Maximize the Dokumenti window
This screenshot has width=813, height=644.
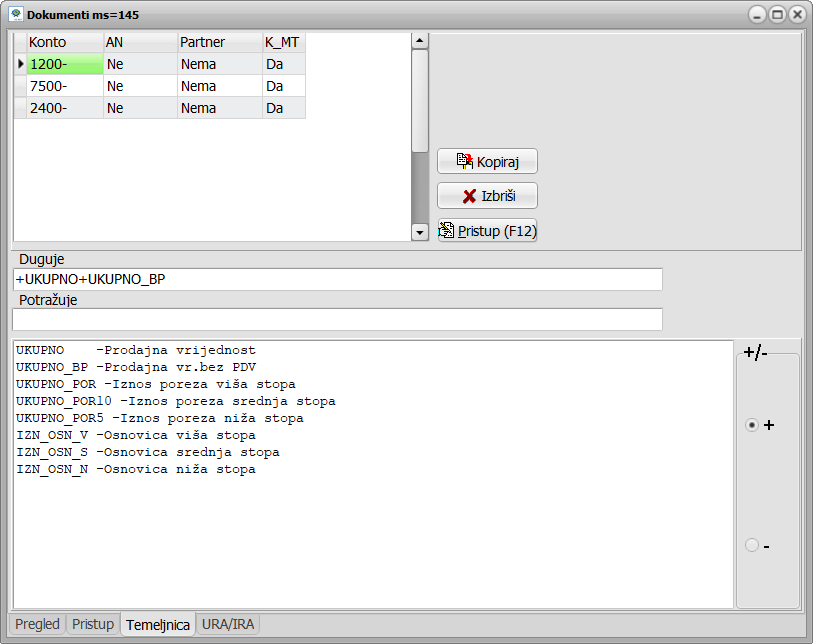(777, 14)
